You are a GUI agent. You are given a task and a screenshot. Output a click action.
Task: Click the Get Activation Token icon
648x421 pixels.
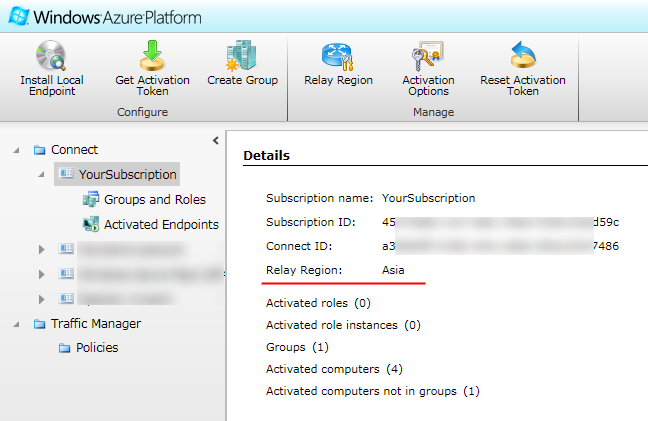tap(152, 55)
